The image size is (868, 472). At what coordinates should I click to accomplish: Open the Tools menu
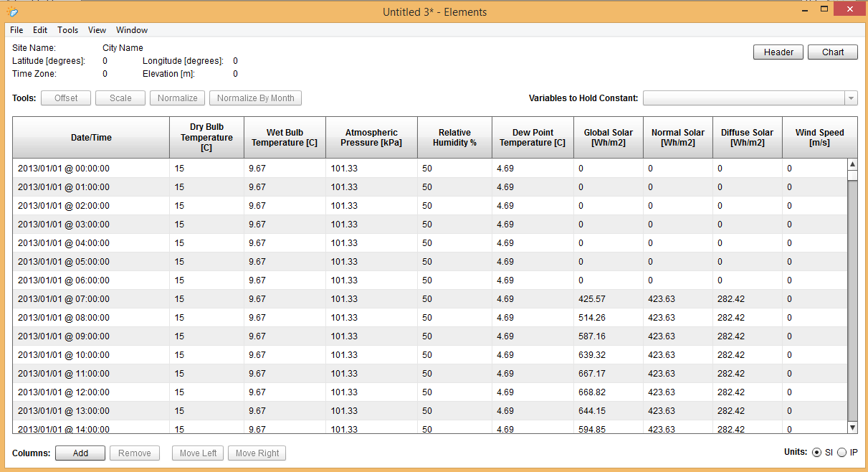68,30
